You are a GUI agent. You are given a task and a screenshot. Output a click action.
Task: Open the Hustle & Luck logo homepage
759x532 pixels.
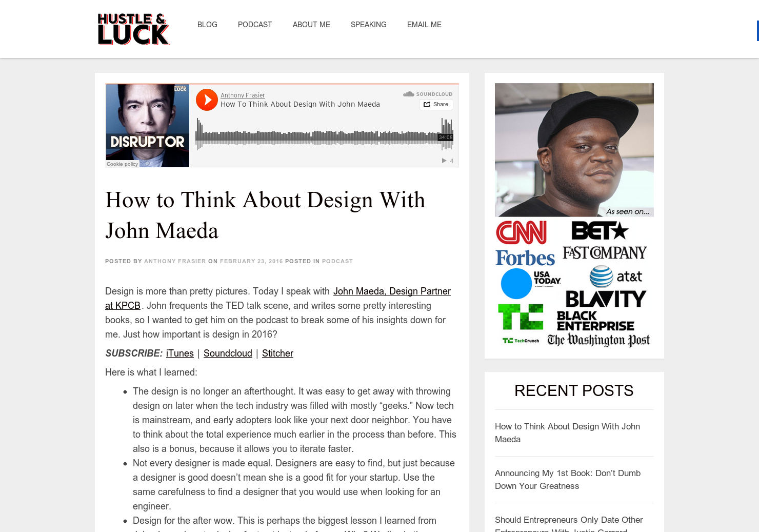click(x=133, y=29)
